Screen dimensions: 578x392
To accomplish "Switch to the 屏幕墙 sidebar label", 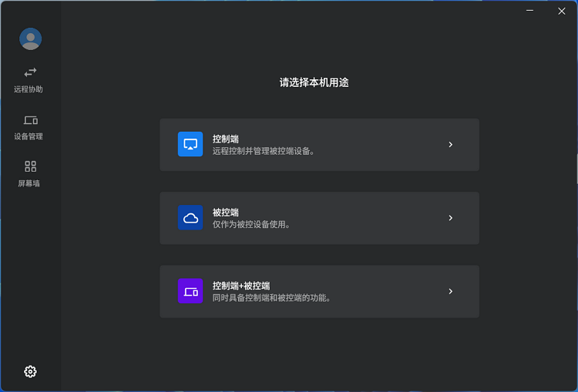I will click(x=29, y=183).
